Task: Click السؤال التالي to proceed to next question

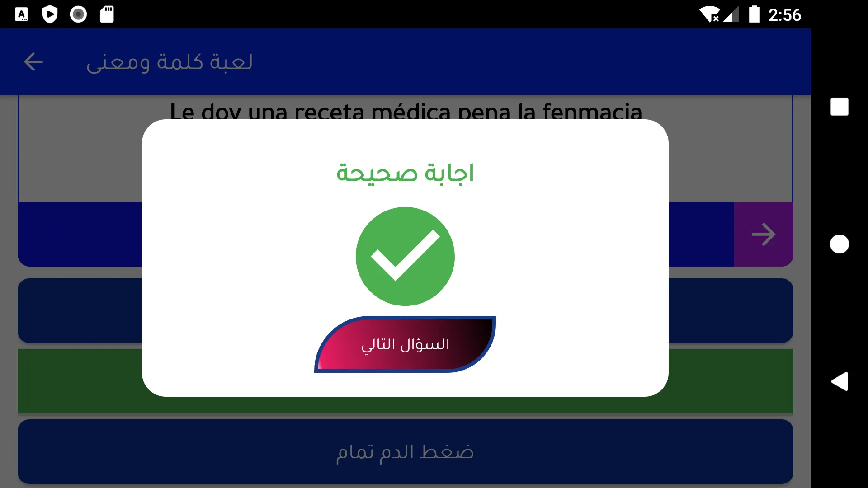Action: click(406, 344)
